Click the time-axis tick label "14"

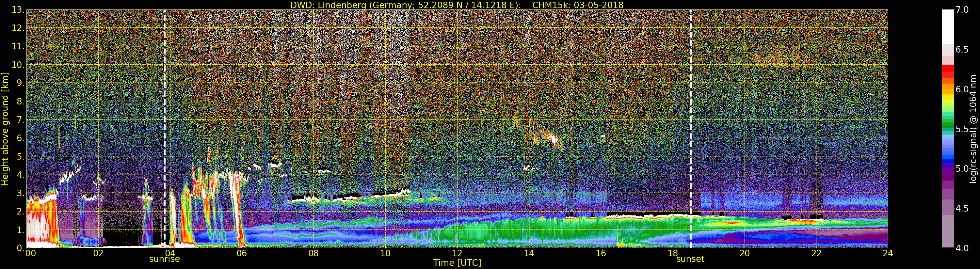pos(529,253)
